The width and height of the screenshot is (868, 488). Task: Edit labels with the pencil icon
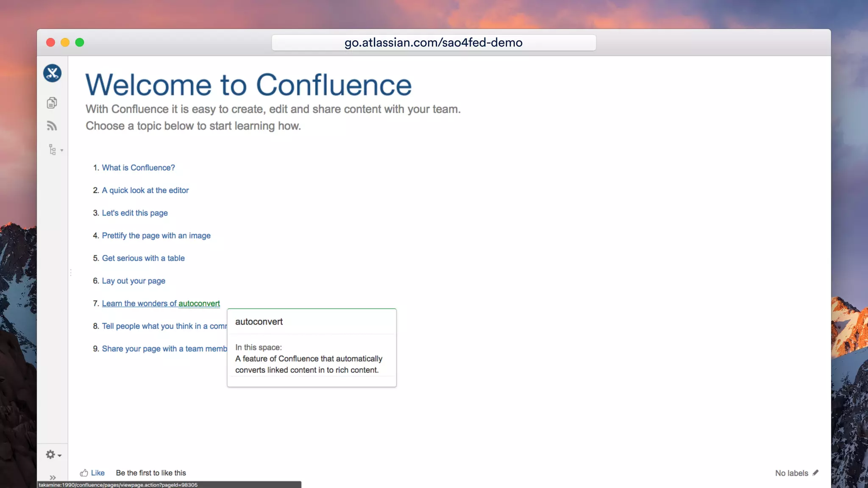click(815, 473)
